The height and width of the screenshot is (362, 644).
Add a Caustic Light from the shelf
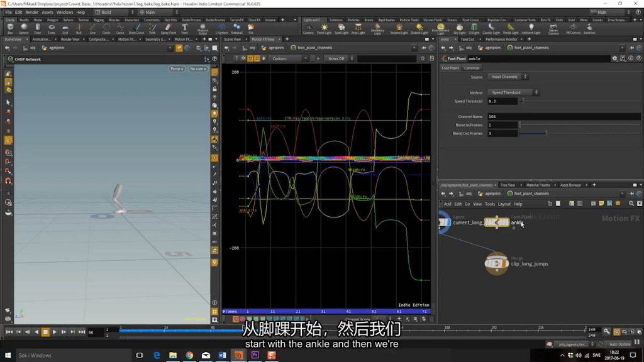coord(491,29)
